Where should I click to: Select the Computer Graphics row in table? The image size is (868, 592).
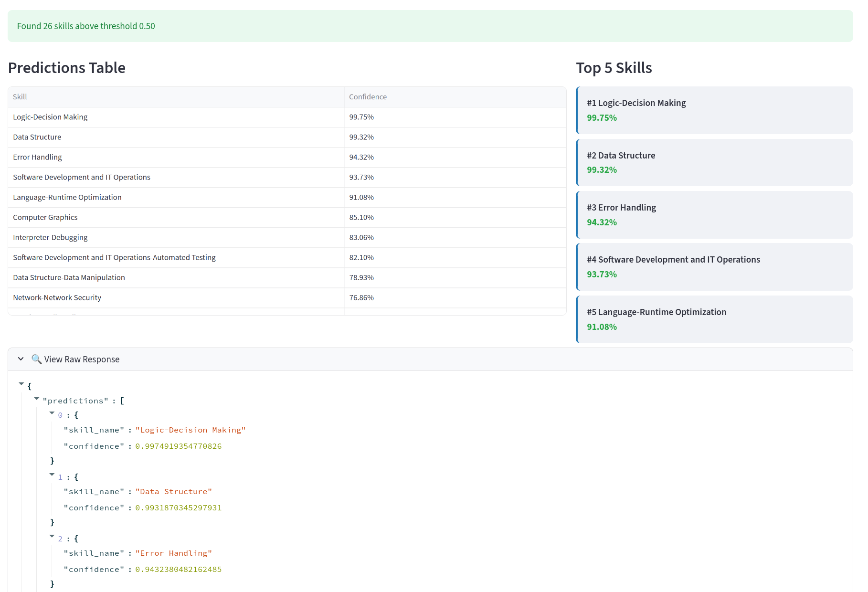[45, 217]
